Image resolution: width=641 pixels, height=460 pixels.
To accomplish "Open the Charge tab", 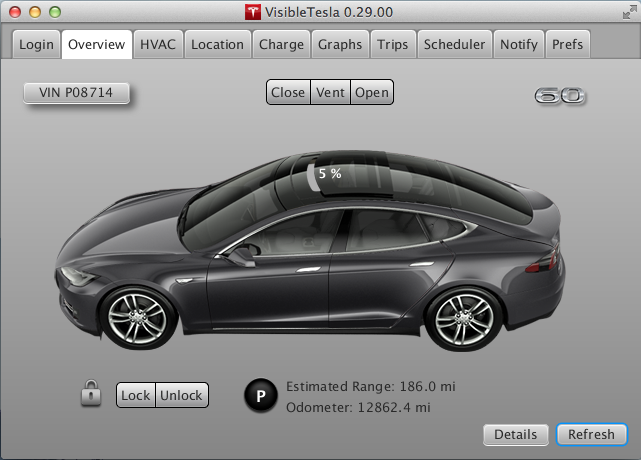I will point(281,44).
